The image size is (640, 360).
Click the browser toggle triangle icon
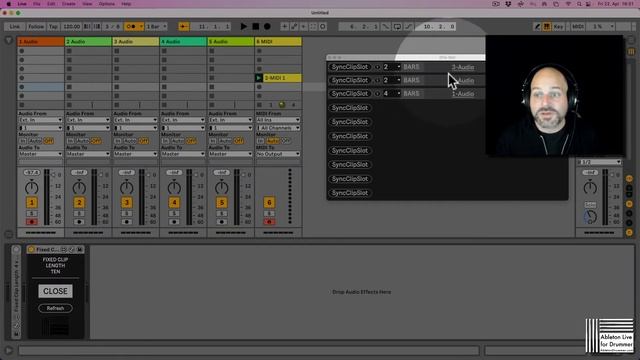(x=9, y=41)
